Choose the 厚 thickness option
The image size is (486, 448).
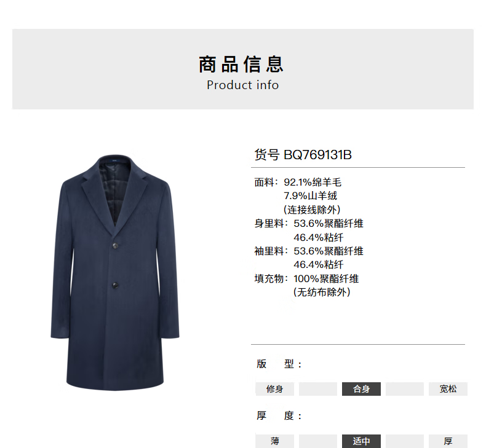(x=448, y=441)
